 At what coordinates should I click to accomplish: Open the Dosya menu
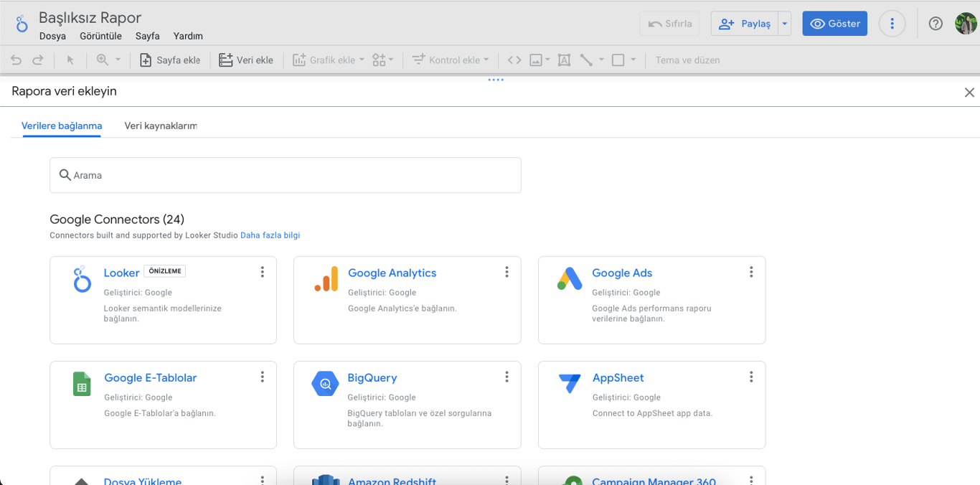pyautogui.click(x=52, y=36)
